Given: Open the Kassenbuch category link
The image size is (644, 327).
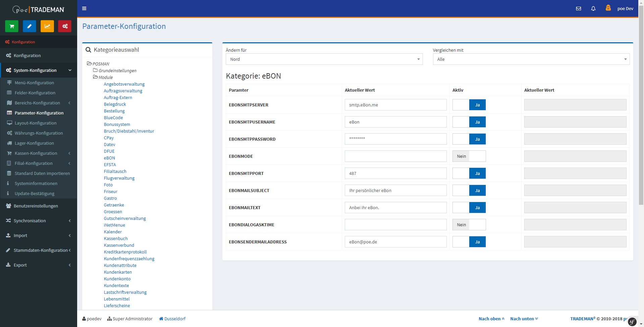Looking at the screenshot, I should (116, 238).
